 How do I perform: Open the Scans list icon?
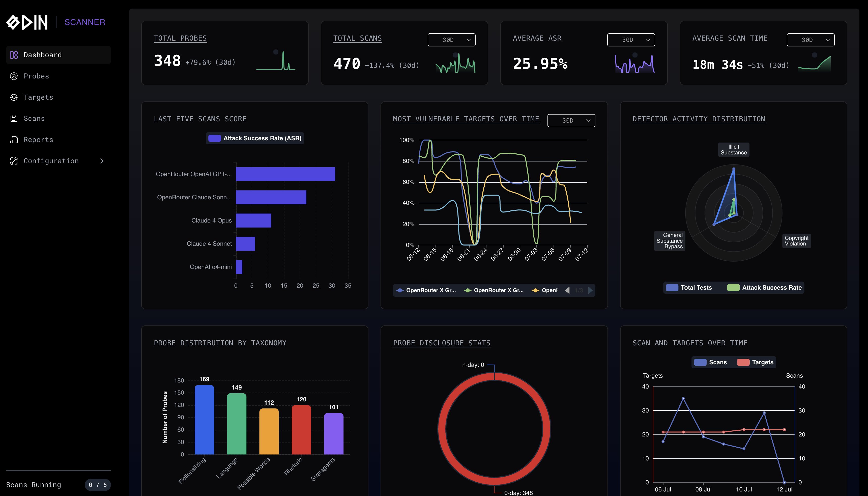pyautogui.click(x=14, y=118)
